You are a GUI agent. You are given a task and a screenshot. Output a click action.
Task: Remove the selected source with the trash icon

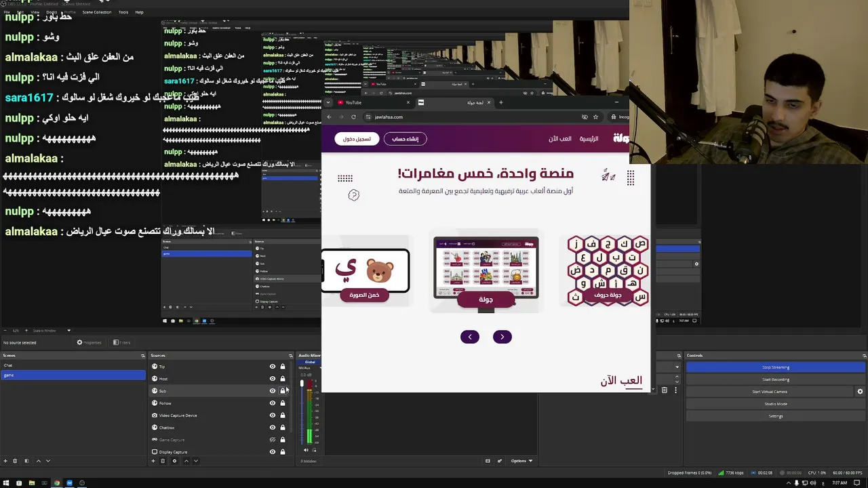162,461
